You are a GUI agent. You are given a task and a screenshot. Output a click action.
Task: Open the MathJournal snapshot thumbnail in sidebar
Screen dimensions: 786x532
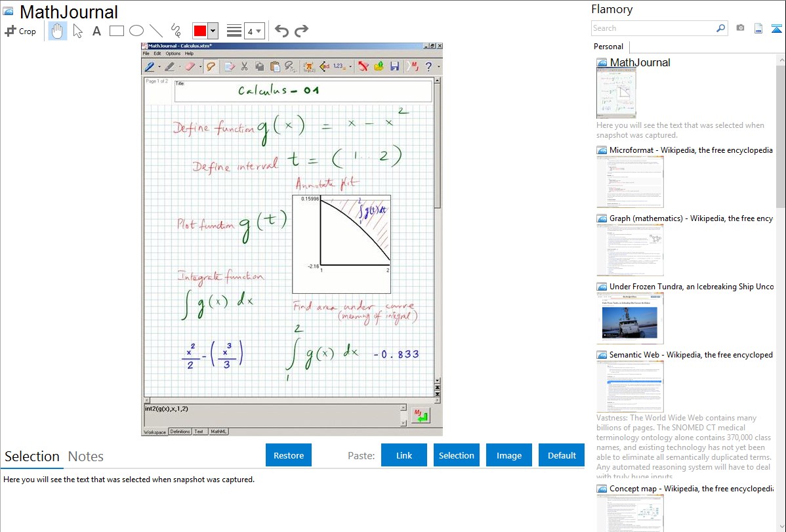616,93
